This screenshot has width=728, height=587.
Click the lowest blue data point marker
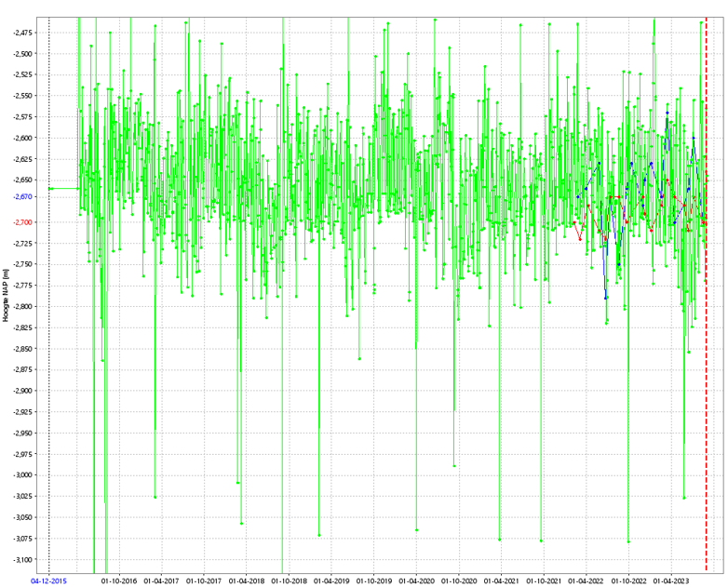605,298
